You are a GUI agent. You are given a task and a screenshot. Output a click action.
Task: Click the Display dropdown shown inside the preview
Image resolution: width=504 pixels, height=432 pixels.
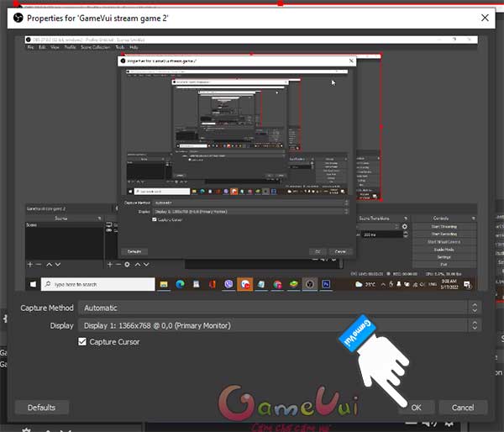250,211
